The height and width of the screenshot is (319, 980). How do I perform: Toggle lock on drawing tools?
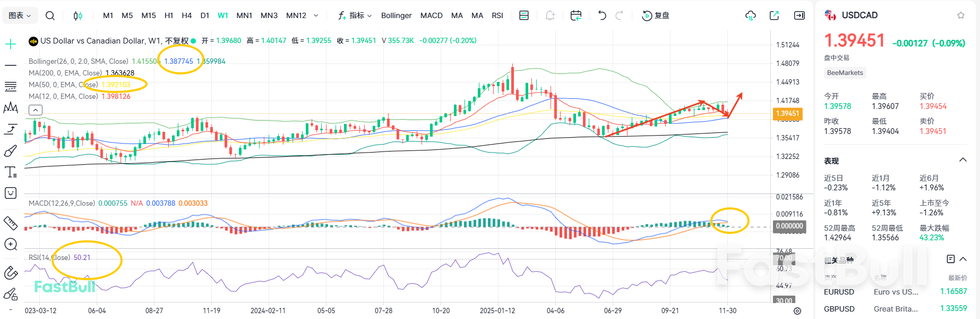pos(11,294)
